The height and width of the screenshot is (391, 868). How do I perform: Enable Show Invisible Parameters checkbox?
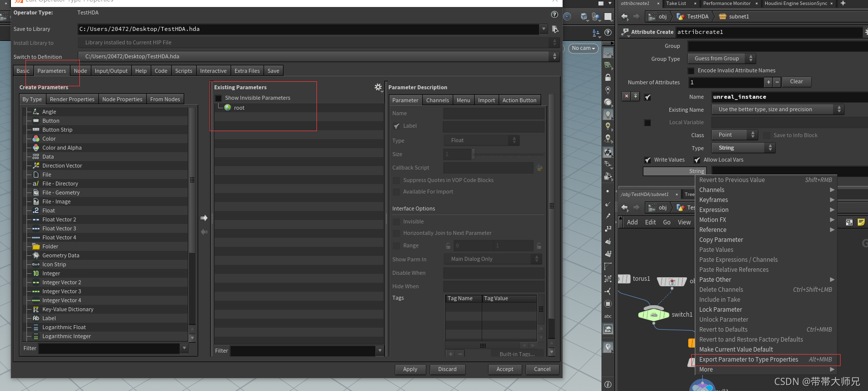click(218, 98)
